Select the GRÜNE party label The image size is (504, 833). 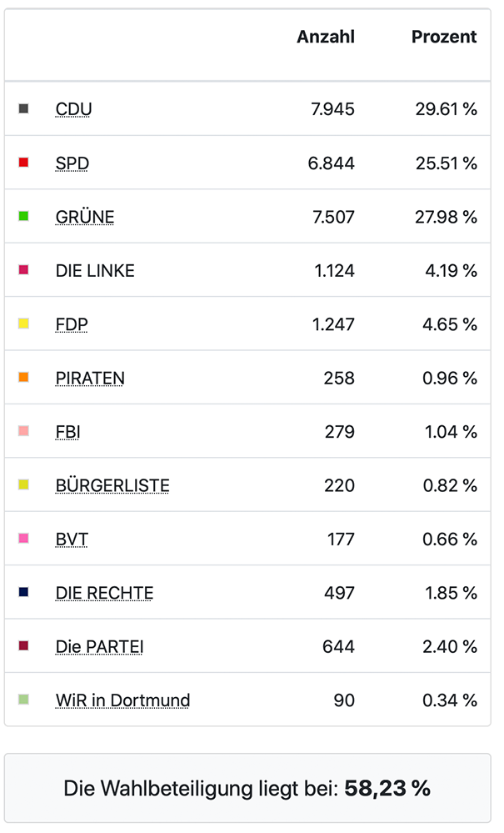coord(85,217)
